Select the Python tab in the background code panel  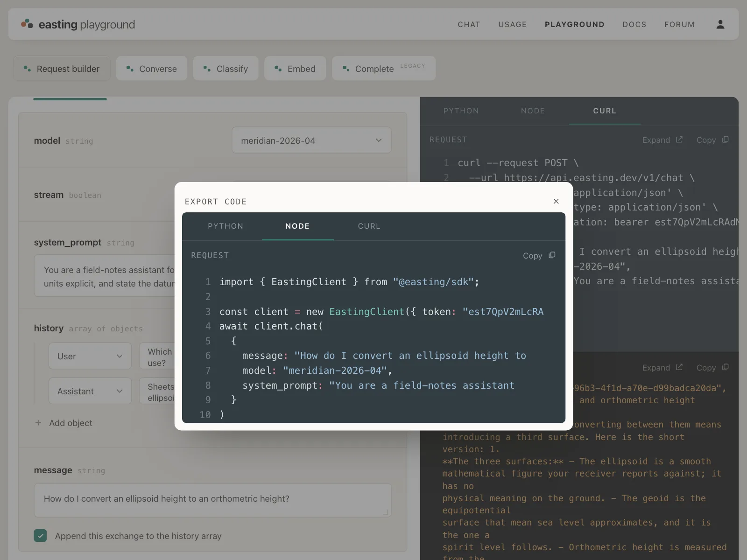point(461,111)
